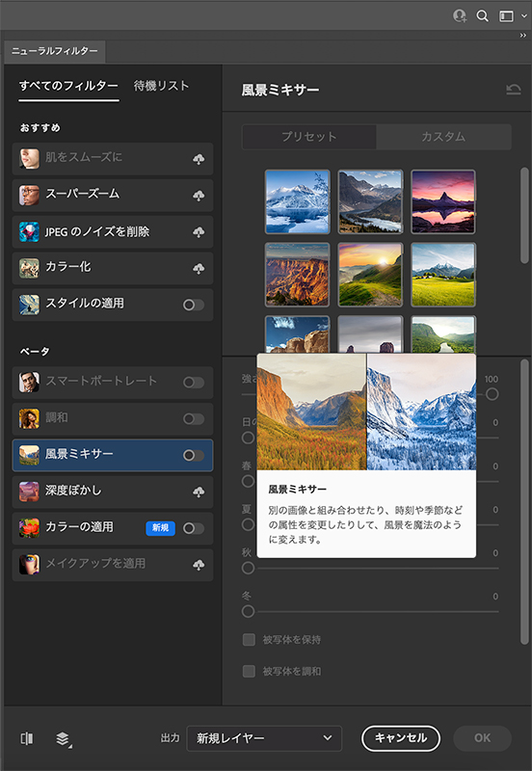Click the layer preview stack icon
Screen dimensions: 532x771
[x=63, y=738]
